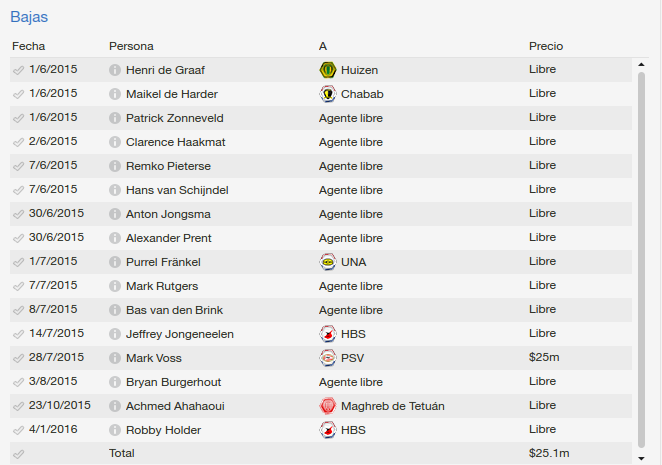Open Jeffrey Jongeneelen player link
The image size is (662, 465).
tap(179, 334)
